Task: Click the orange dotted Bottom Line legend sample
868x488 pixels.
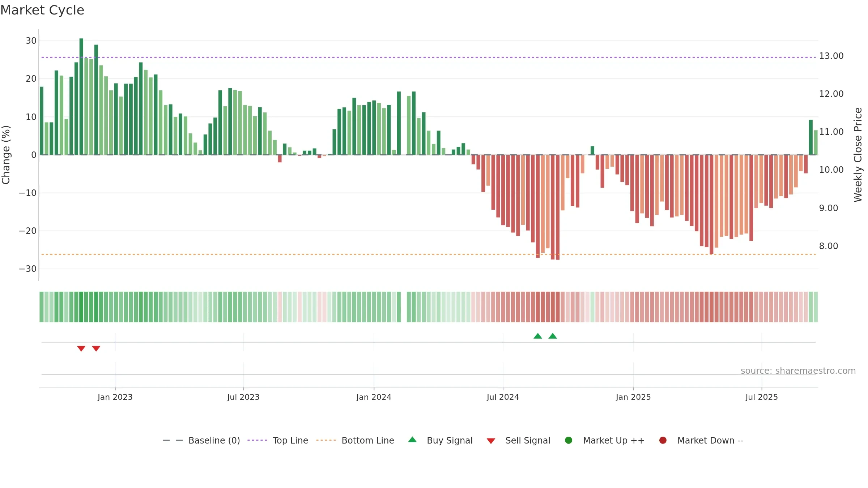Action: click(x=326, y=440)
